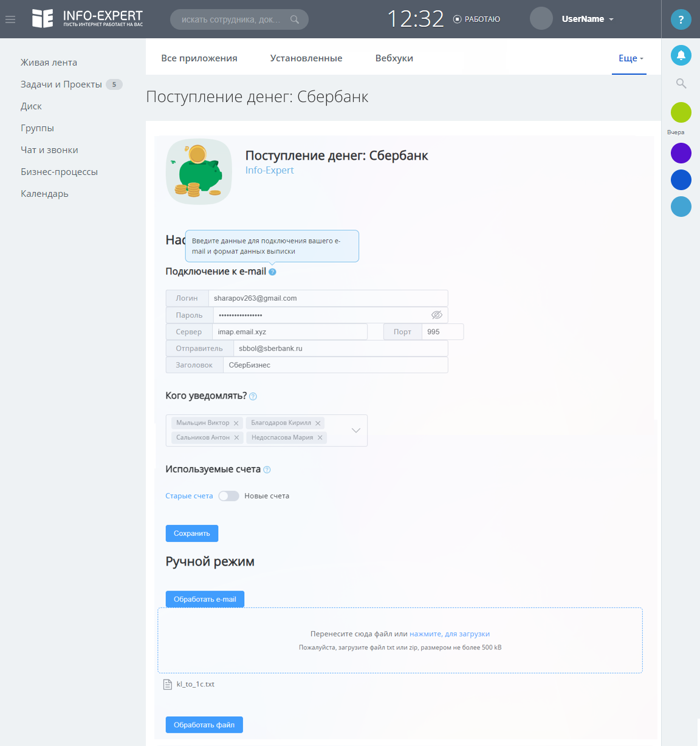700x746 pixels.
Task: Click the help icon near Кого уведомлять
Action: coord(253,397)
